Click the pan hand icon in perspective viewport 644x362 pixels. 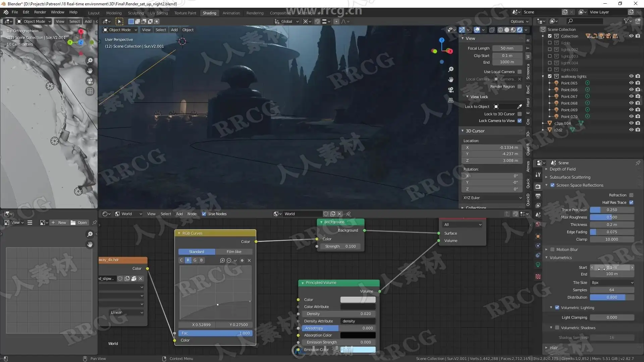click(451, 79)
